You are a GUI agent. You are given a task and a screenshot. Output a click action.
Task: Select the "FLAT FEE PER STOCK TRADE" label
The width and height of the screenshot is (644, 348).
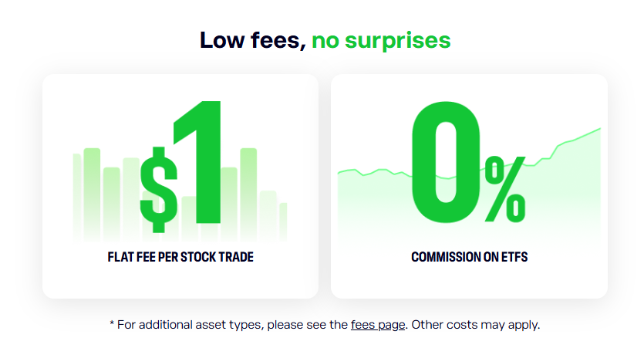coord(180,257)
